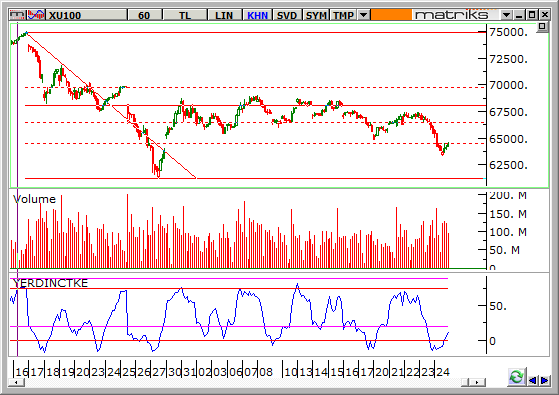Click the blue left arrow navigation icon

[532, 380]
